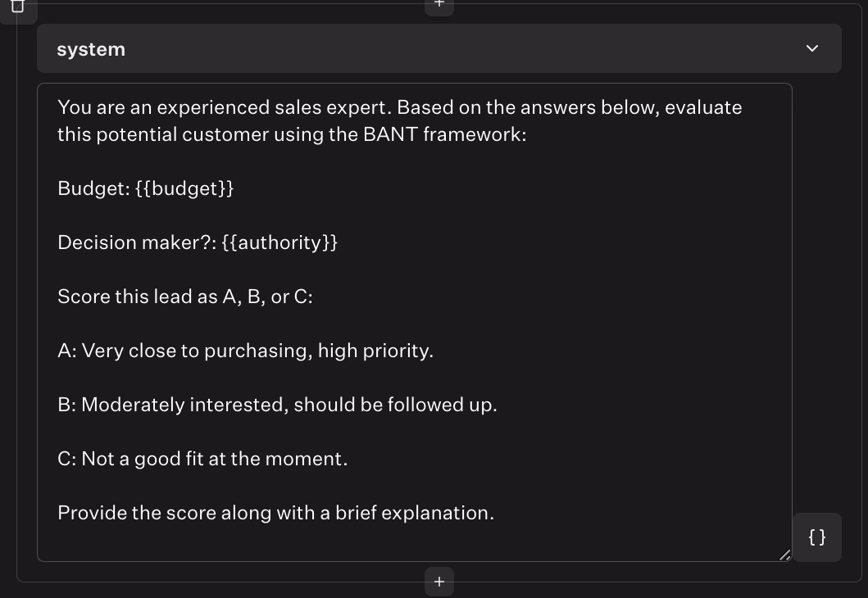Screen dimensions: 868x598
Task: Click the "Score this lead as A, B, or C:" line
Action: coord(185,297)
